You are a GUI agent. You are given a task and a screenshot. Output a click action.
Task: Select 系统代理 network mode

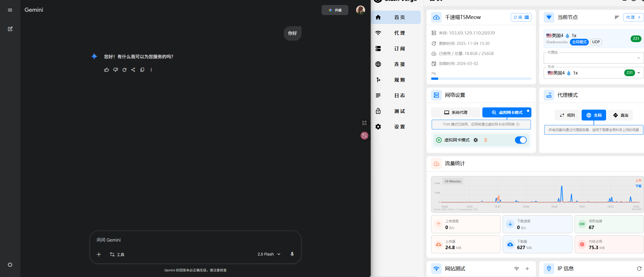(x=455, y=112)
